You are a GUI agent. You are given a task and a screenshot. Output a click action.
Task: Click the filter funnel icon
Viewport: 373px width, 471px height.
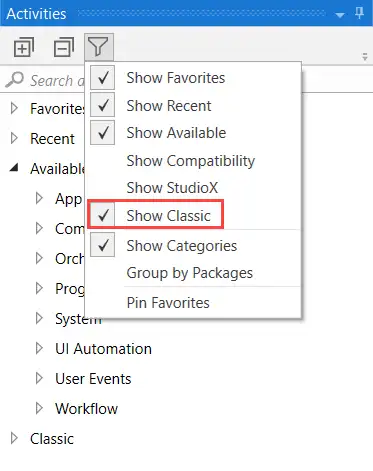(99, 47)
